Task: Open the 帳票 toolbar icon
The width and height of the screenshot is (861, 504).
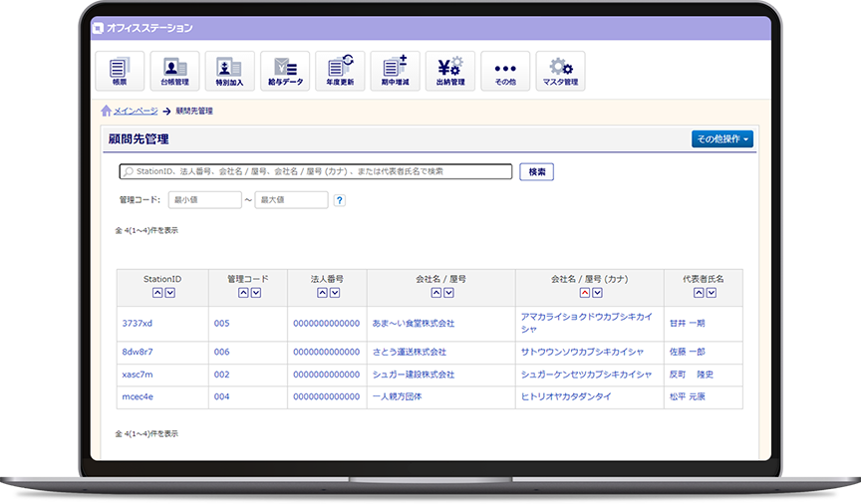Action: pos(120,71)
